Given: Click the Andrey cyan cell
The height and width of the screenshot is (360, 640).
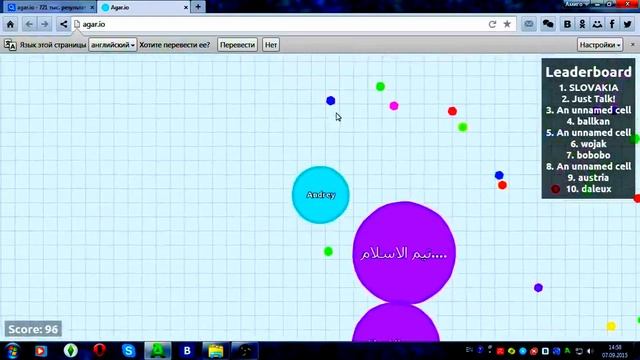Looking at the screenshot, I should point(321,195).
